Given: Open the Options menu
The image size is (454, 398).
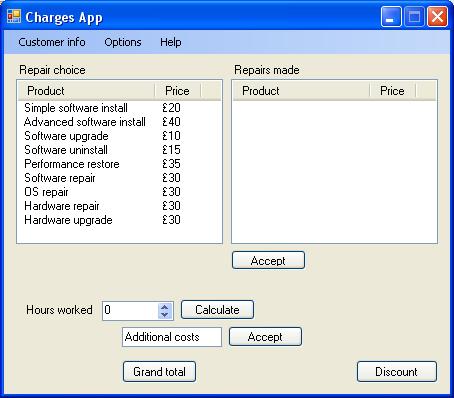Looking at the screenshot, I should 123,42.
